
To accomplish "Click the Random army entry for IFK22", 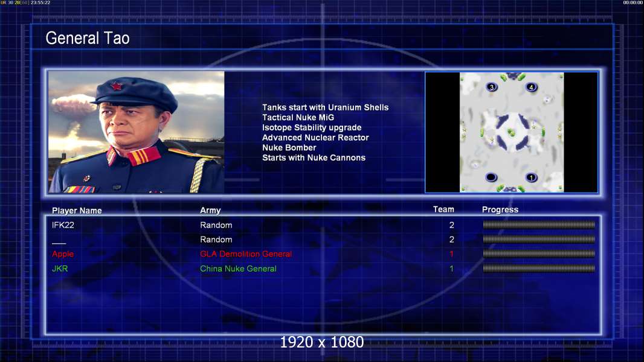I will [216, 225].
